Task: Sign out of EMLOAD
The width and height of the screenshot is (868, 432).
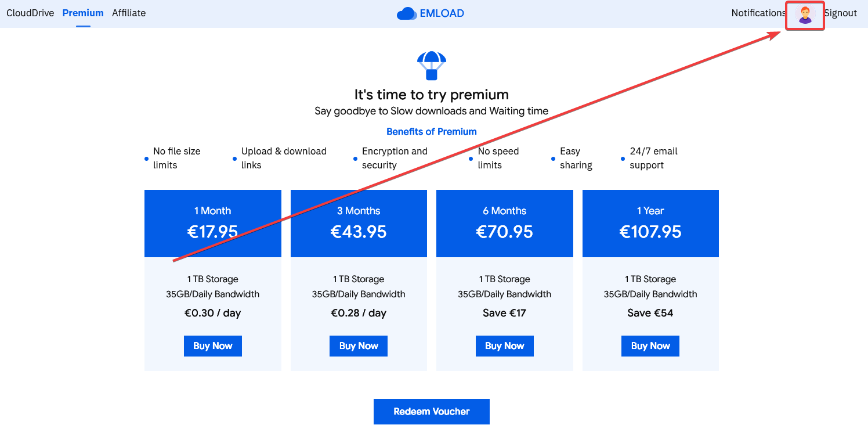Action: tap(841, 13)
